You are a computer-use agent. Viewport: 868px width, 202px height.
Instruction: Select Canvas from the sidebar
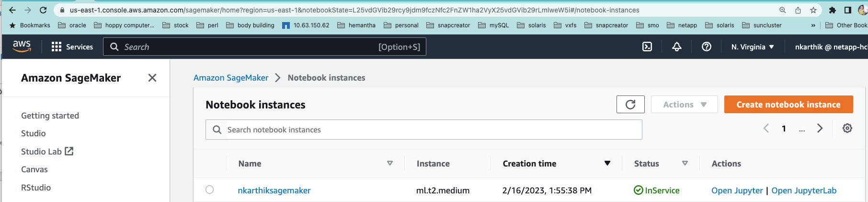pos(34,169)
